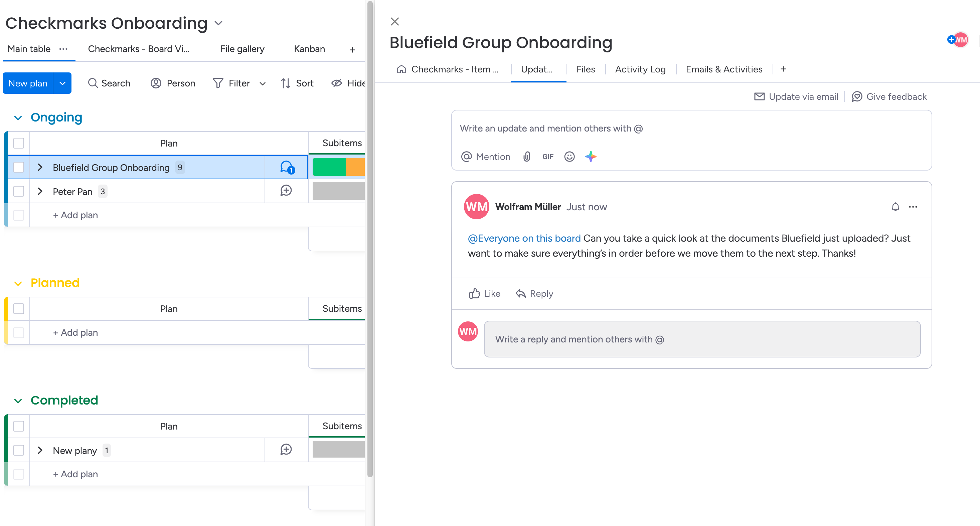Select the Updates tab
Viewport: 980px width, 526px height.
pos(537,69)
